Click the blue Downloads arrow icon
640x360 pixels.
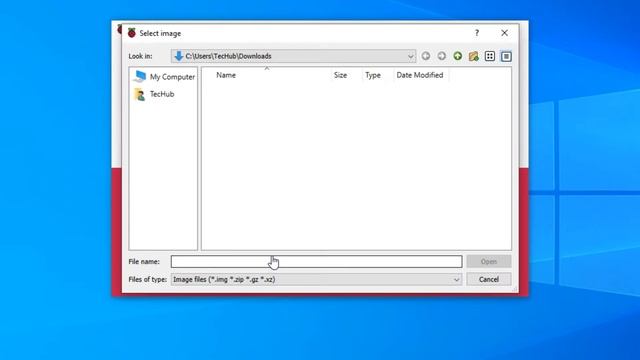(178, 56)
